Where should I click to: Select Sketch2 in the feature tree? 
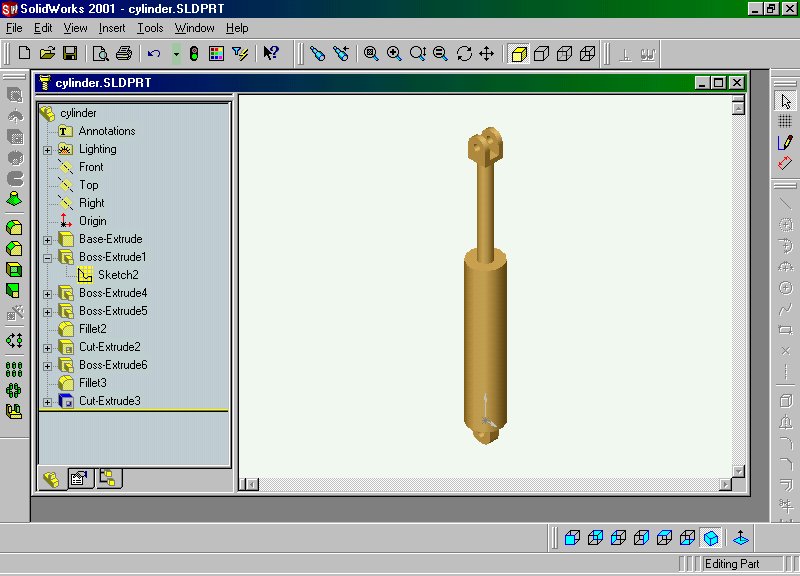click(x=118, y=275)
